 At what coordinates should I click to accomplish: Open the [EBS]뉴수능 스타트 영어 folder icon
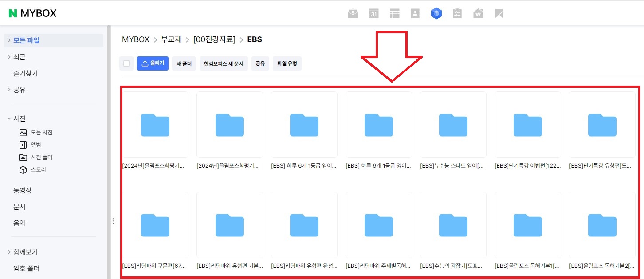coord(453,125)
